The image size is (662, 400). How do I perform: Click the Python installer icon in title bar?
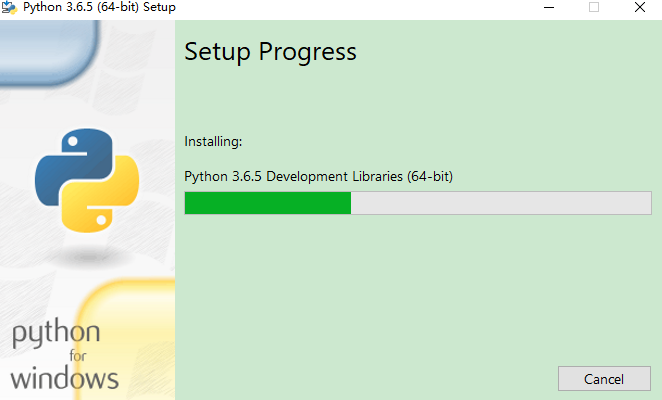(11, 8)
